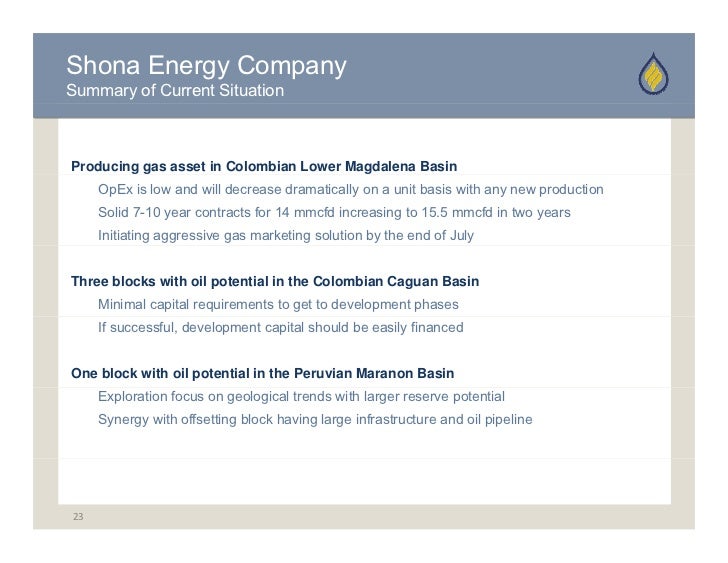Click the Synergy with offsetting block line
This screenshot has width=728, height=563.
[315, 419]
